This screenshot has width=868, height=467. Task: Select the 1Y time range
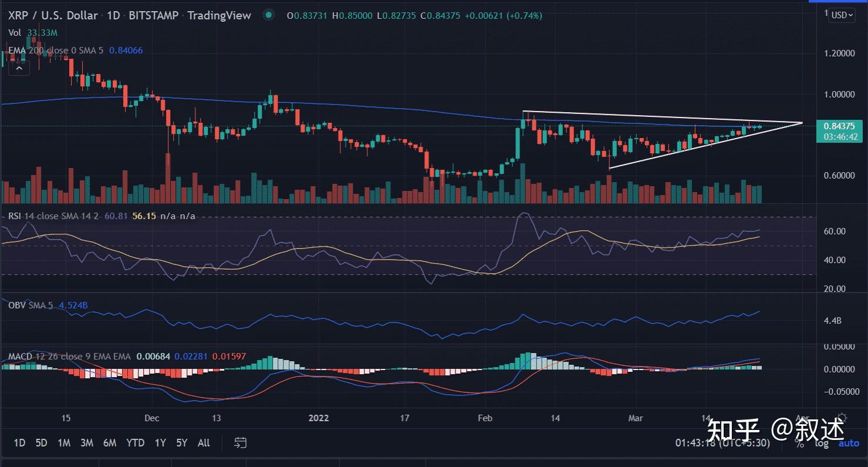tap(160, 443)
